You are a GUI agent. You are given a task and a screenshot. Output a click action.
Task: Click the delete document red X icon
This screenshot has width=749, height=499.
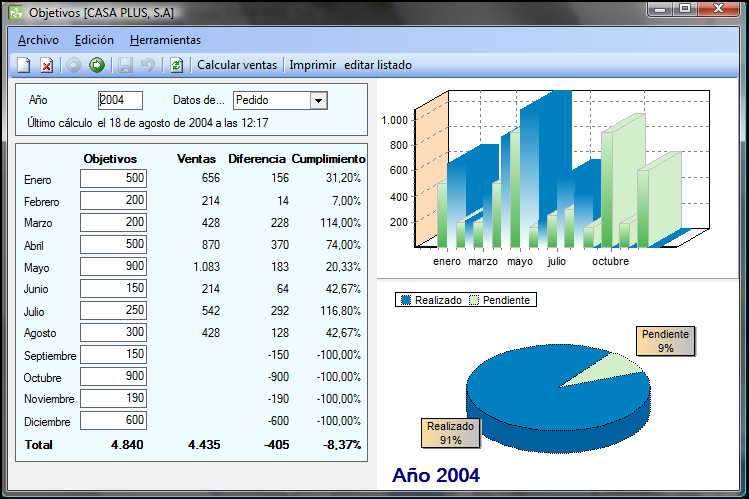coord(46,65)
